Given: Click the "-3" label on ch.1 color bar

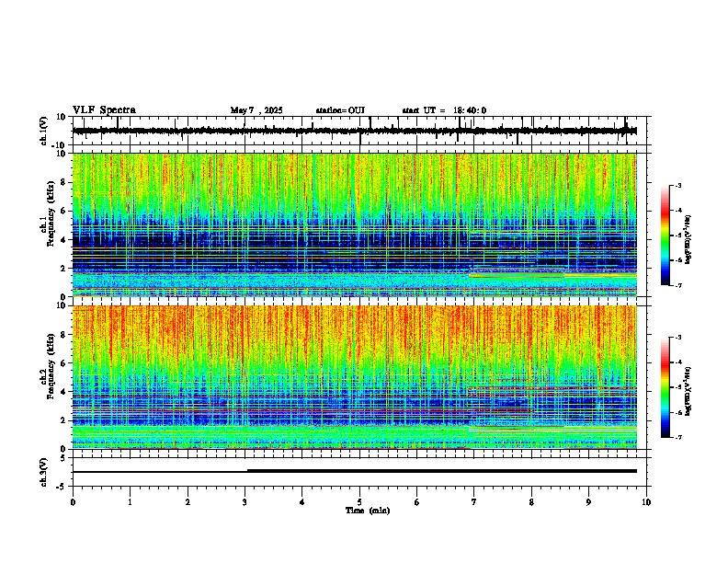Looking at the screenshot, I should (x=677, y=185).
